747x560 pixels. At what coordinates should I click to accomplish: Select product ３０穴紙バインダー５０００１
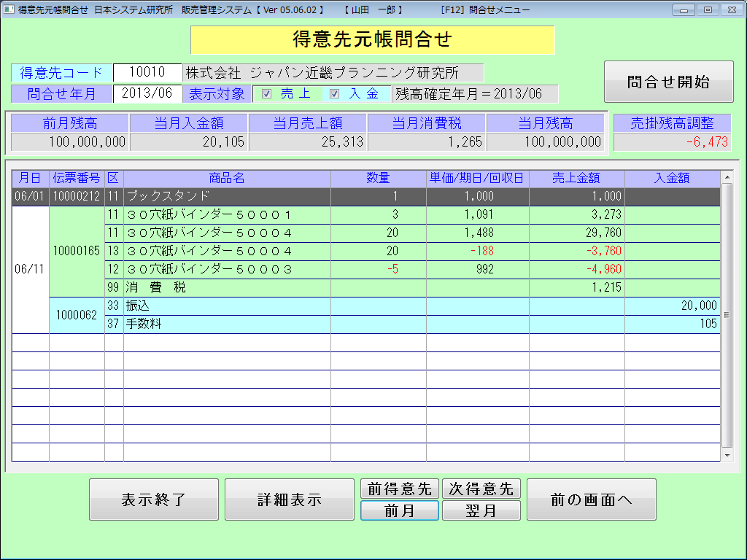[228, 215]
